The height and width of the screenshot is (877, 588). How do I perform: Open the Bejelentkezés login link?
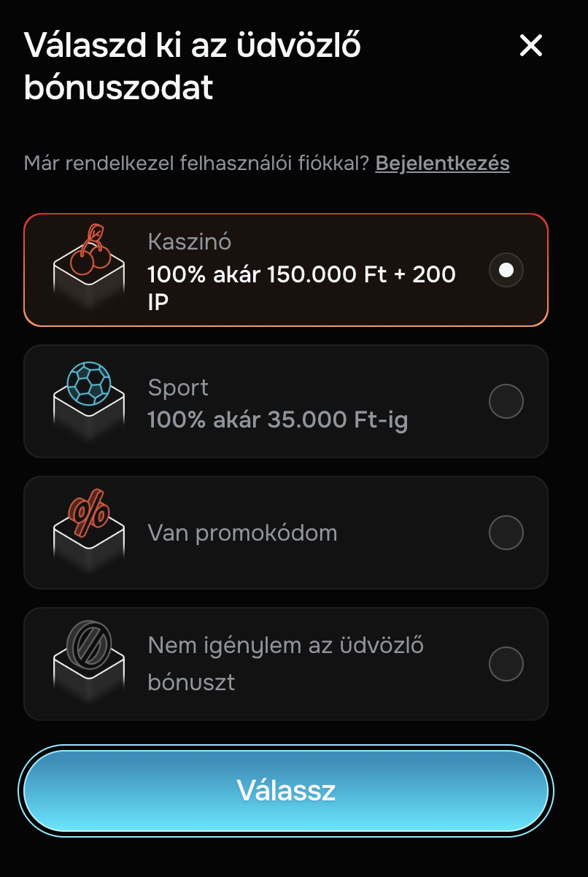pyautogui.click(x=442, y=163)
